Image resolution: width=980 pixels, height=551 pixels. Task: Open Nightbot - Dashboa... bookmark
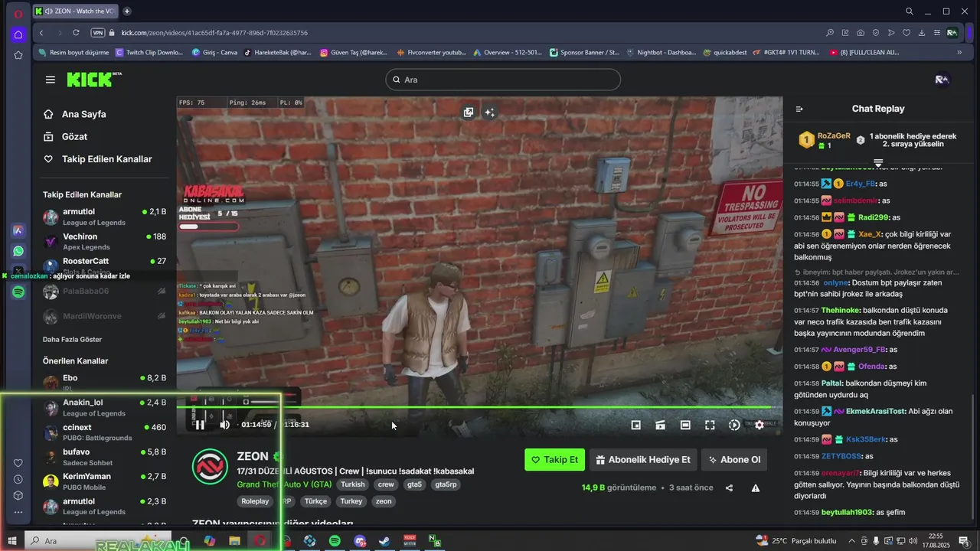pos(661,52)
